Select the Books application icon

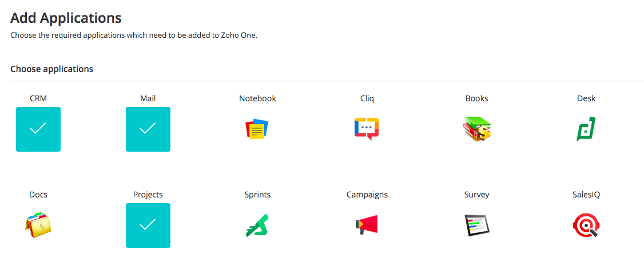(477, 129)
